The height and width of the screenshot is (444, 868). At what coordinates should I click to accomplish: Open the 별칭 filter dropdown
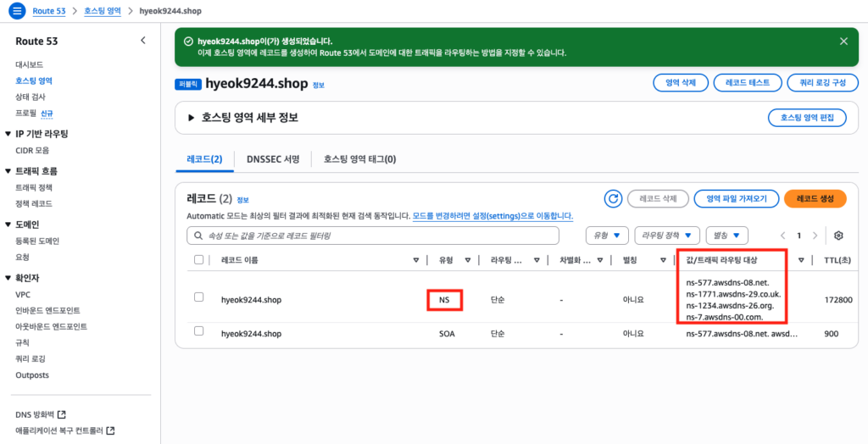(727, 235)
